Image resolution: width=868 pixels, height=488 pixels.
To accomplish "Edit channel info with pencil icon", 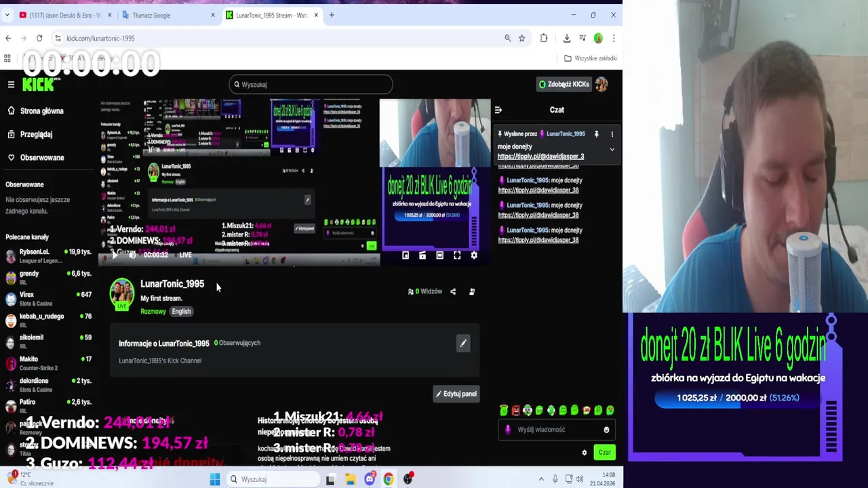I will click(463, 343).
